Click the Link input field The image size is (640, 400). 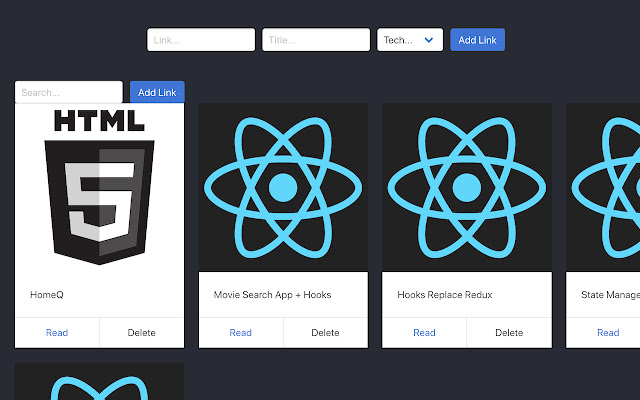(x=201, y=40)
